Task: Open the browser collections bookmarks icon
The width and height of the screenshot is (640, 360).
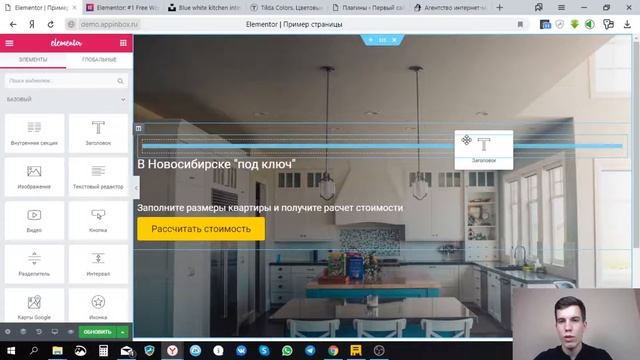Action: point(539,7)
